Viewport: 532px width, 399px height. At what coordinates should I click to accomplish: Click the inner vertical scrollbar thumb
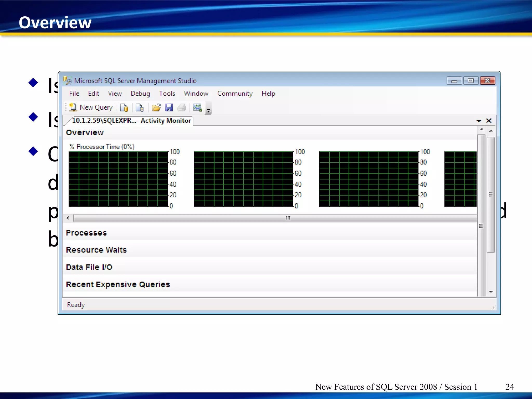(x=481, y=215)
